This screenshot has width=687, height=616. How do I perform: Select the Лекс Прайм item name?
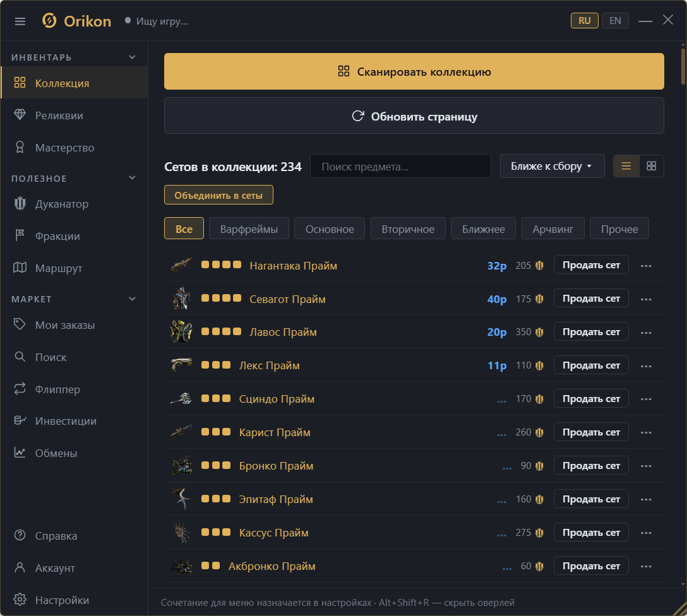pos(270,365)
